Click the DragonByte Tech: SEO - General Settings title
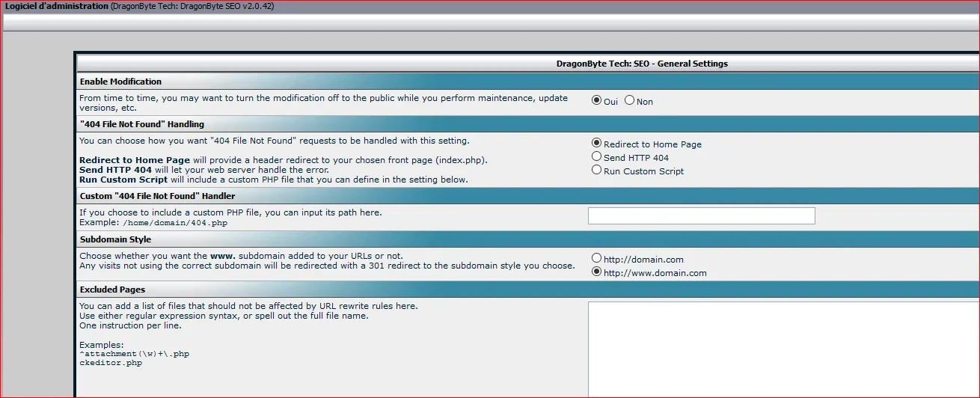 point(642,64)
